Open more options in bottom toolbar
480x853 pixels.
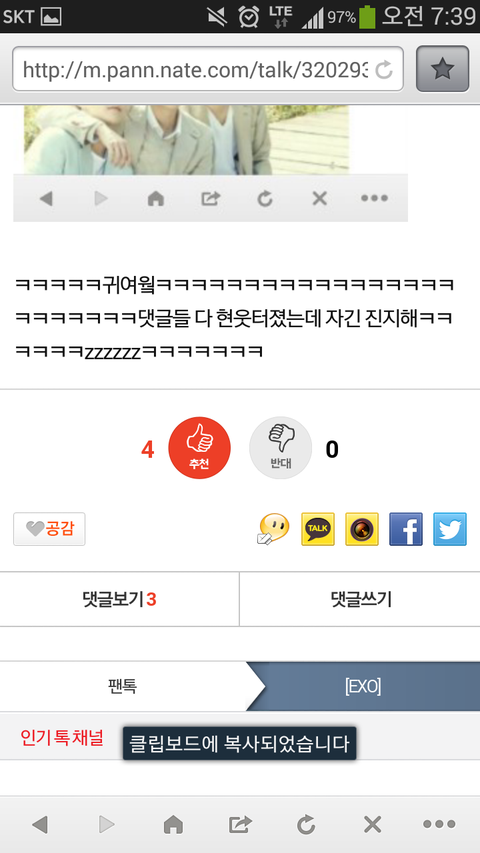[439, 825]
